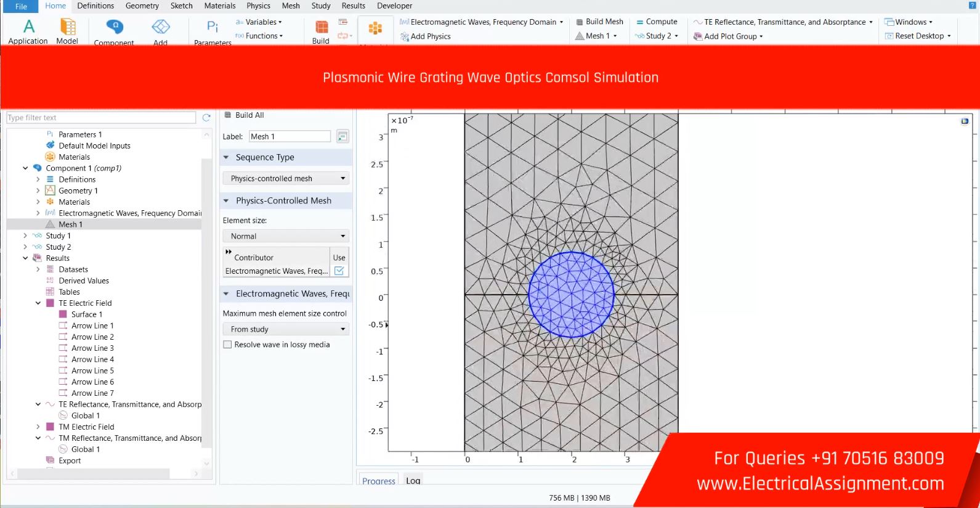Click the Compute button

point(657,22)
